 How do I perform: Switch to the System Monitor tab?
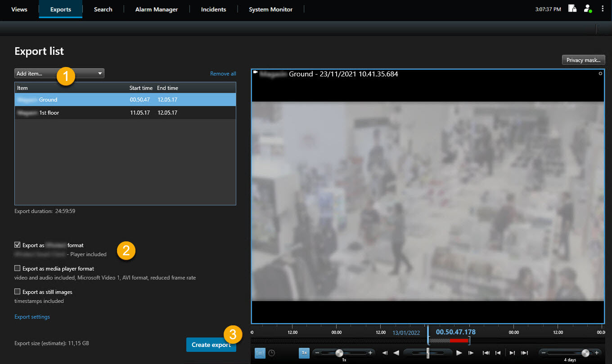270,9
